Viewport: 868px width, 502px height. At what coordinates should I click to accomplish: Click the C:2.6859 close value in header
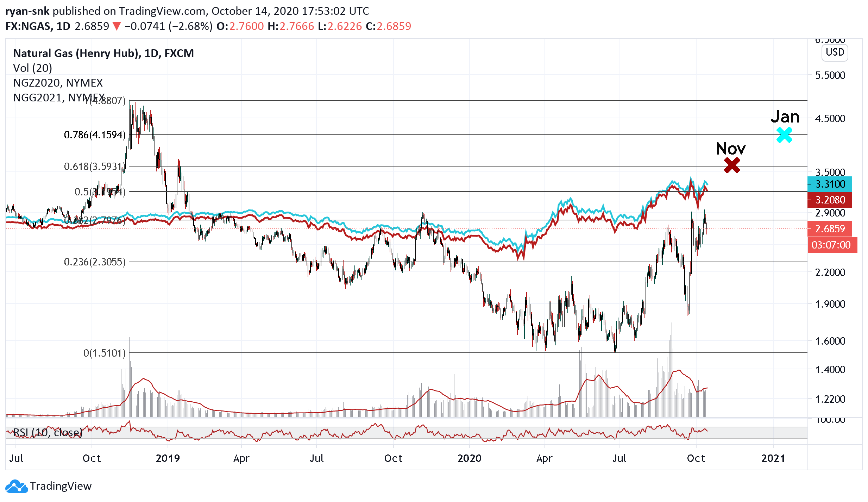[388, 26]
